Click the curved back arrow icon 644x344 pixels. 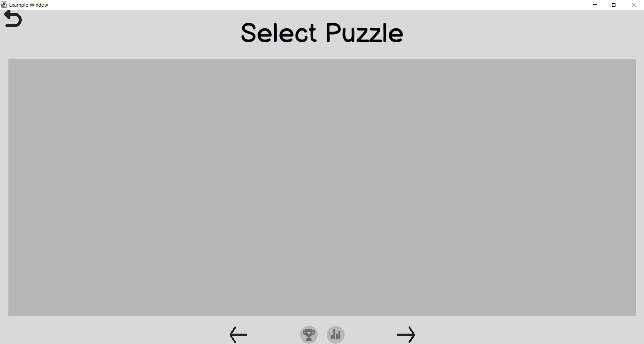tap(13, 19)
